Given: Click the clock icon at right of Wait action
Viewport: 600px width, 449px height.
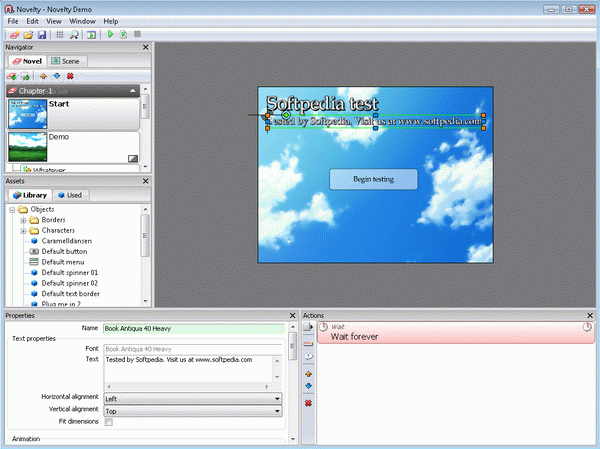Looking at the screenshot, I should pyautogui.click(x=587, y=327).
